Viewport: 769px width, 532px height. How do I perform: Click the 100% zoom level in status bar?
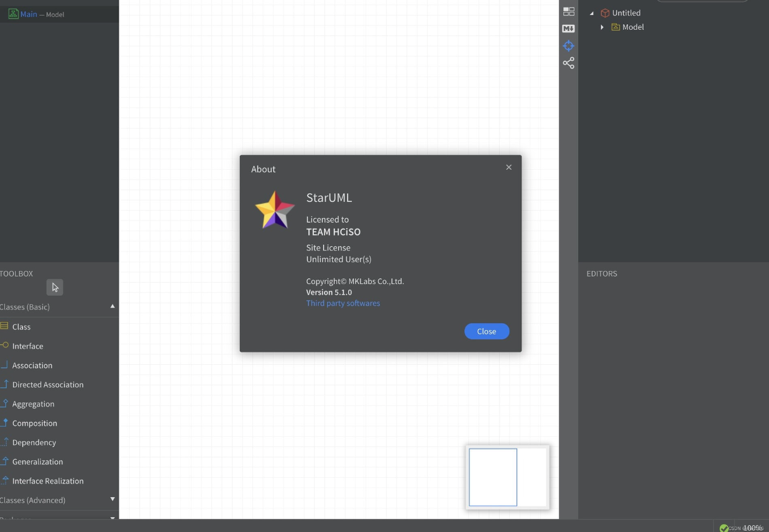(753, 528)
